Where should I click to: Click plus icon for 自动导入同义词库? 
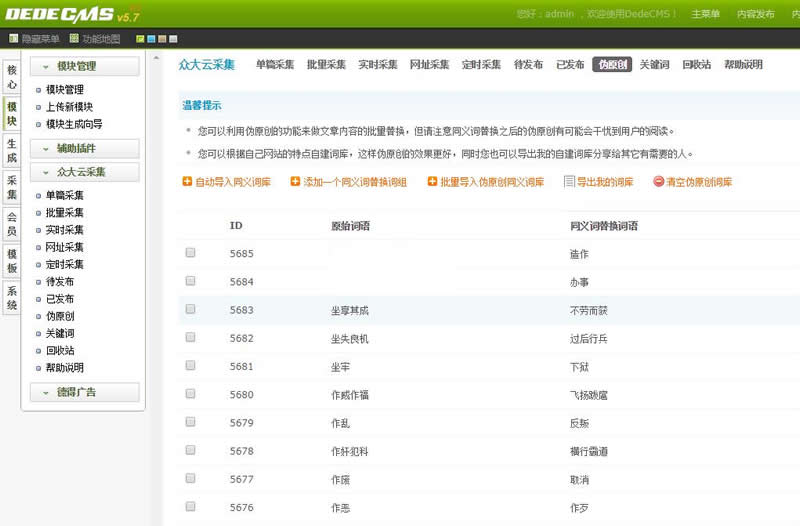point(186,182)
